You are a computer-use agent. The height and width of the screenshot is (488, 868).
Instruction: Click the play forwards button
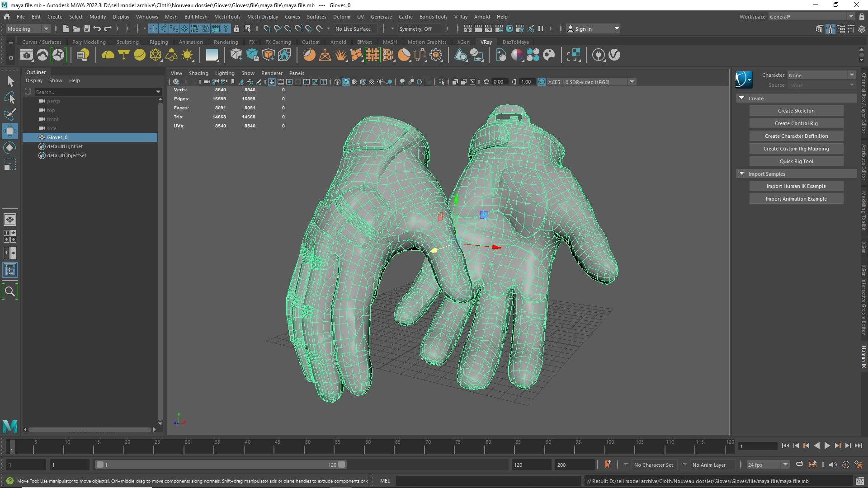coord(827,446)
